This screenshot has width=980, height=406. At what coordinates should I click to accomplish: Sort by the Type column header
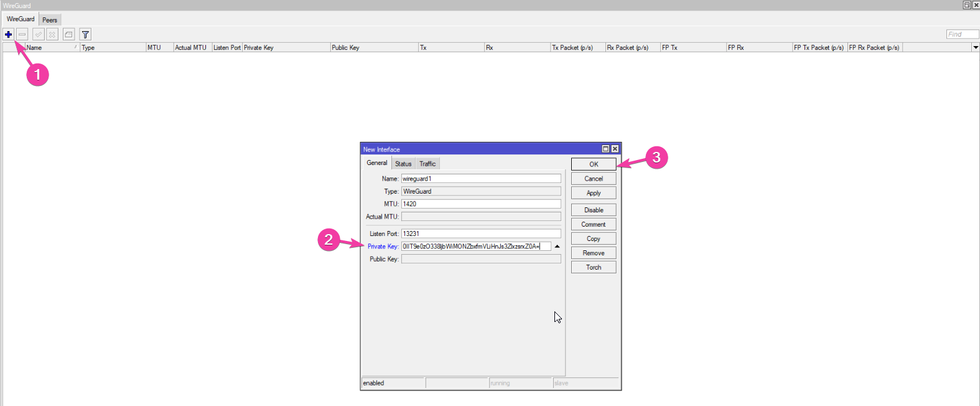(113, 47)
